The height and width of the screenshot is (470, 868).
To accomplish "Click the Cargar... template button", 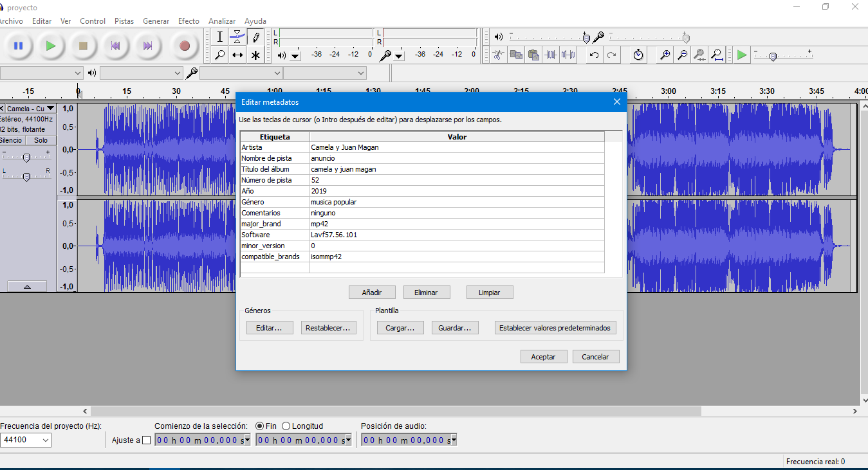I will tap(400, 328).
